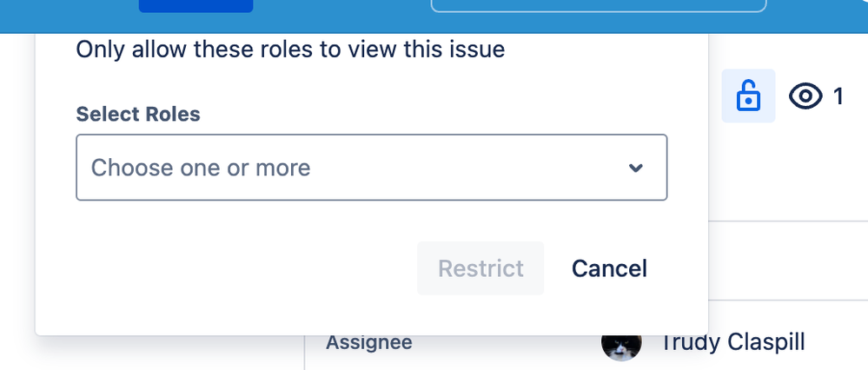The width and height of the screenshot is (868, 370).
Task: Click the watcher count number 1
Action: point(838,96)
